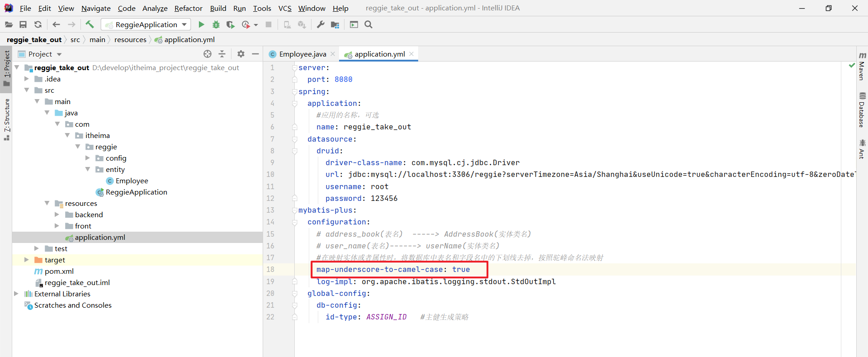Click the map-underscore-to-camel-case line
The width and height of the screenshot is (868, 357).
[x=393, y=269]
